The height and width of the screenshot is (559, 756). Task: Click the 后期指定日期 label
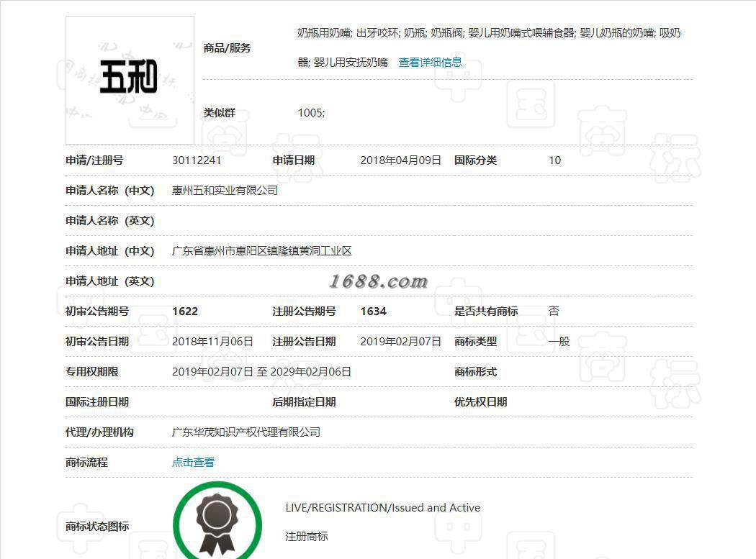point(305,402)
